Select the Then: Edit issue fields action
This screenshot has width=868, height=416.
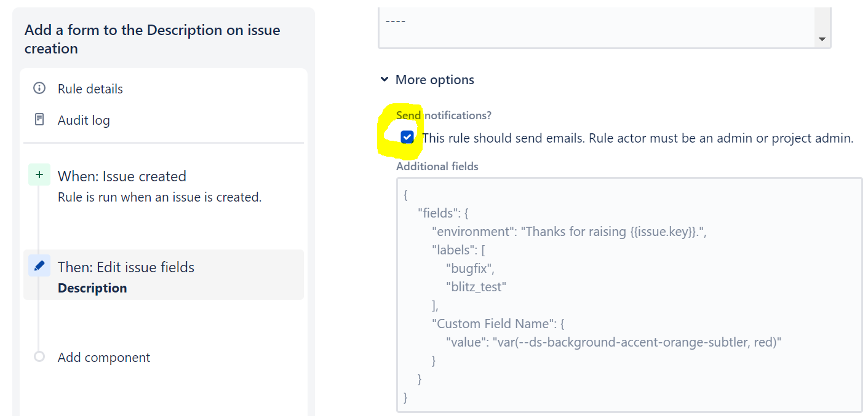[125, 267]
